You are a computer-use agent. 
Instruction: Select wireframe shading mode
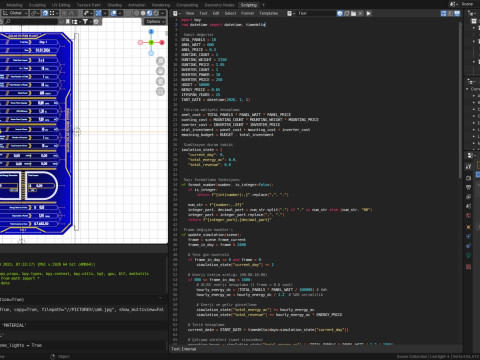[137, 13]
